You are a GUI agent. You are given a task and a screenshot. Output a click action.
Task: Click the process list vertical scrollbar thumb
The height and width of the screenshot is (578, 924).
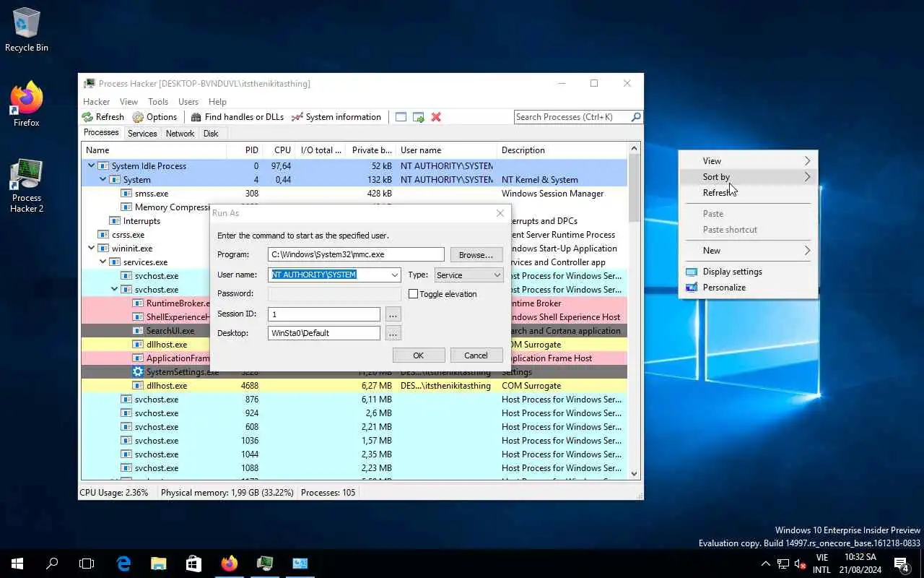click(635, 188)
